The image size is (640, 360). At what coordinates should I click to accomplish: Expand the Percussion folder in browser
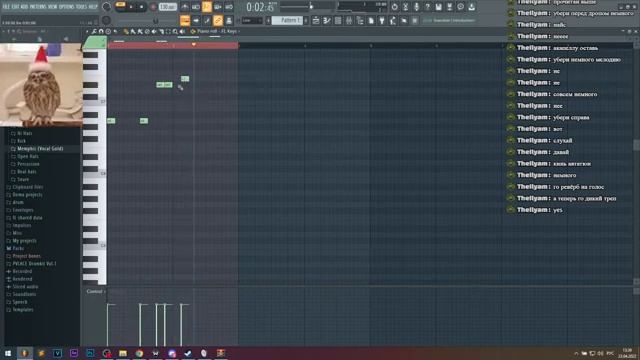pos(28,164)
